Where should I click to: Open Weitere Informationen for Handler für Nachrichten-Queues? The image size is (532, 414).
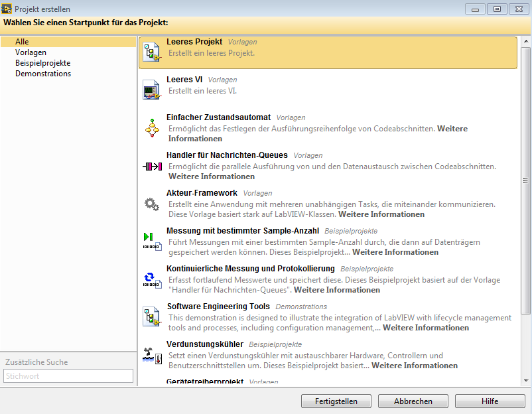(212, 176)
